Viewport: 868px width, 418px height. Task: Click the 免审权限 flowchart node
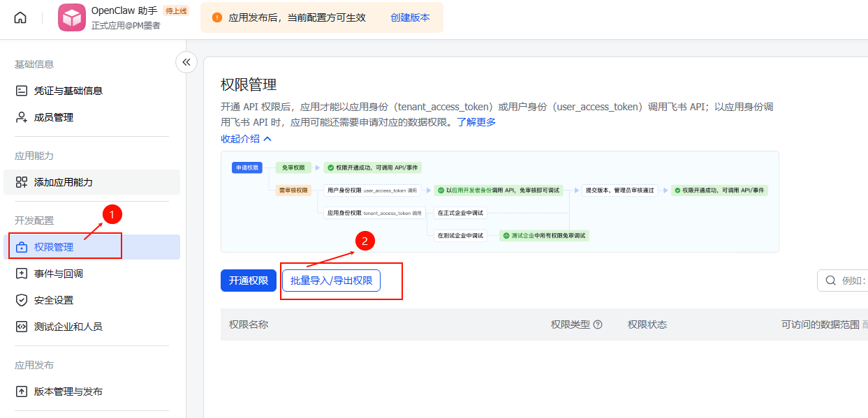click(x=293, y=167)
